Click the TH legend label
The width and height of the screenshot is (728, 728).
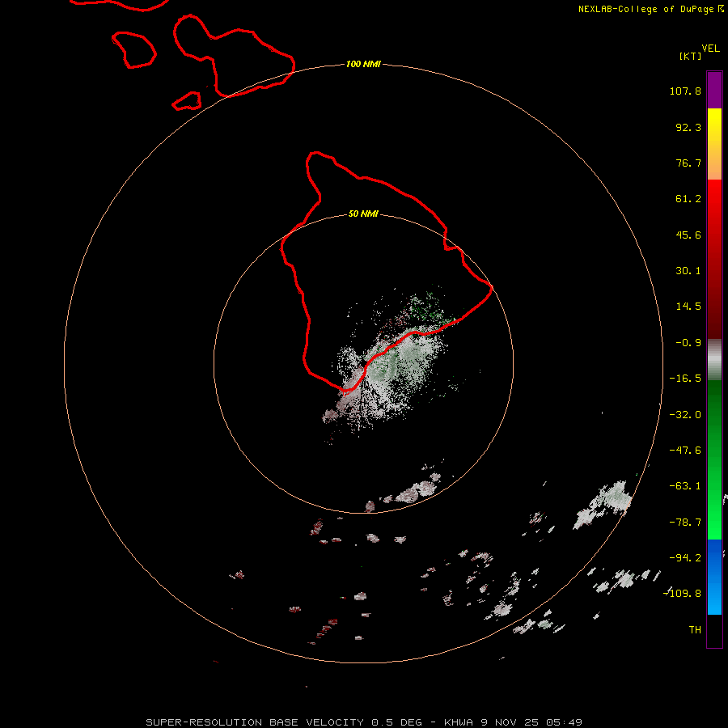click(x=695, y=629)
